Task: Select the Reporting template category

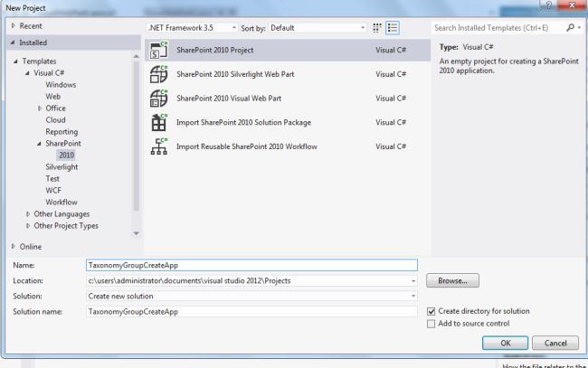Action: pos(62,132)
